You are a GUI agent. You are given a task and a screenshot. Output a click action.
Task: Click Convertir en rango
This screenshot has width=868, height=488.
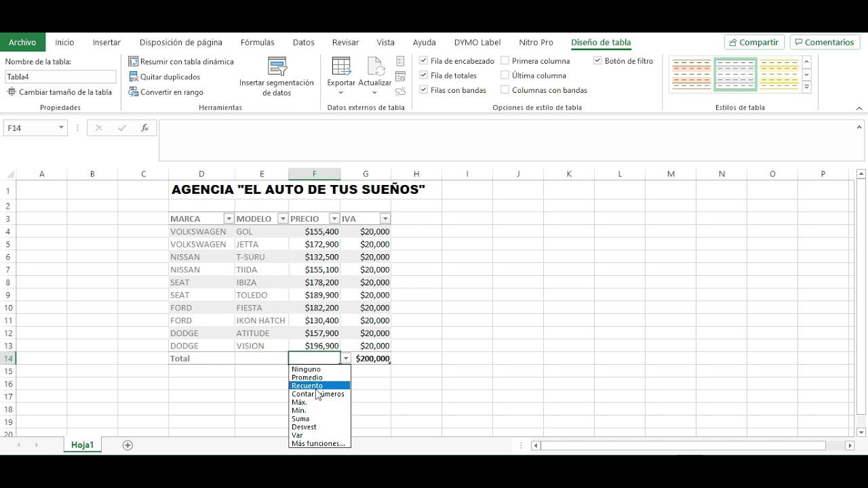point(166,92)
